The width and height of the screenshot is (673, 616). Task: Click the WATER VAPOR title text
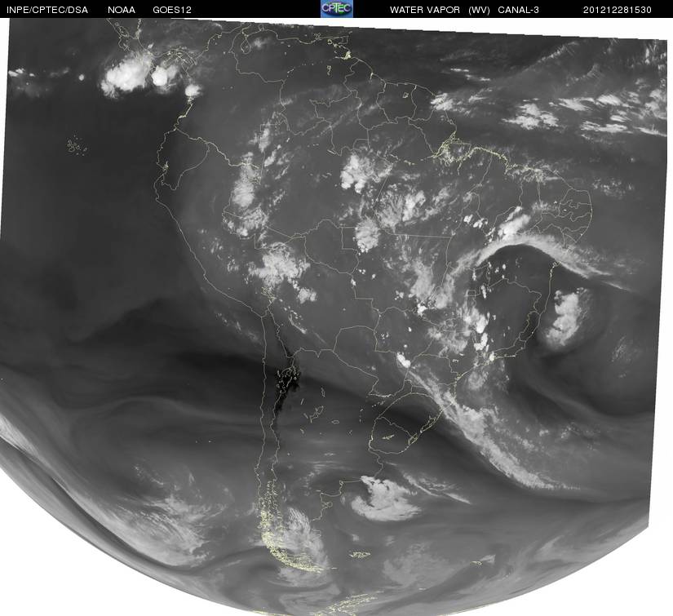coord(425,10)
